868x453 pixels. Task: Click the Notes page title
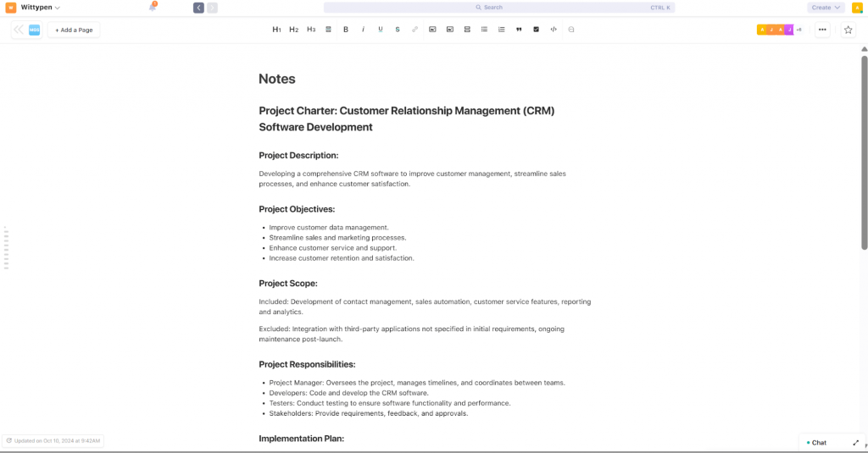(x=277, y=79)
